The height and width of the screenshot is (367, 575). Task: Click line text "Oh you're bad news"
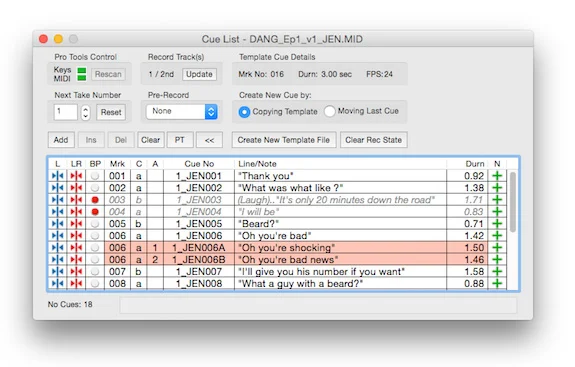(x=288, y=260)
